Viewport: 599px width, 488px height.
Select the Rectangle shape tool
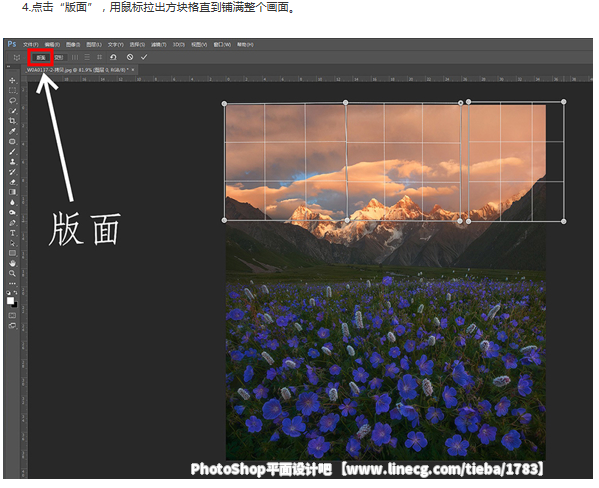(x=12, y=253)
